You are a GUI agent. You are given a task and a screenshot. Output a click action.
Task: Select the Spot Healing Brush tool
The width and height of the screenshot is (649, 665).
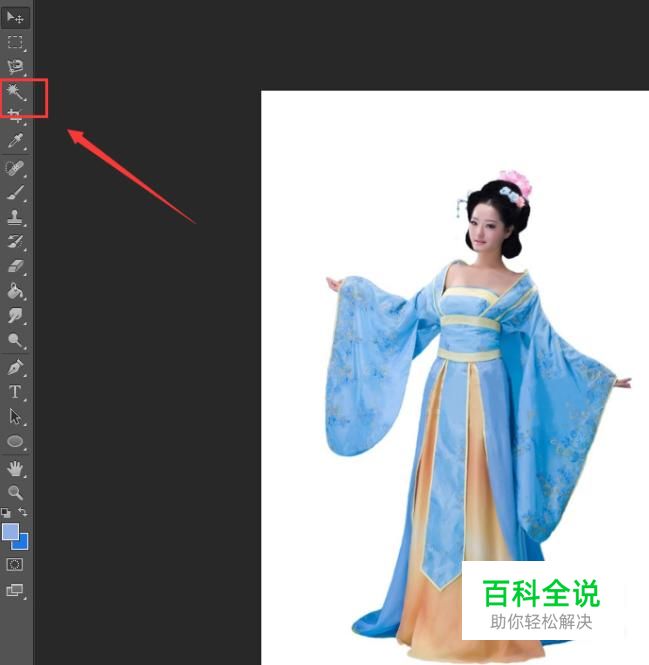[15, 168]
